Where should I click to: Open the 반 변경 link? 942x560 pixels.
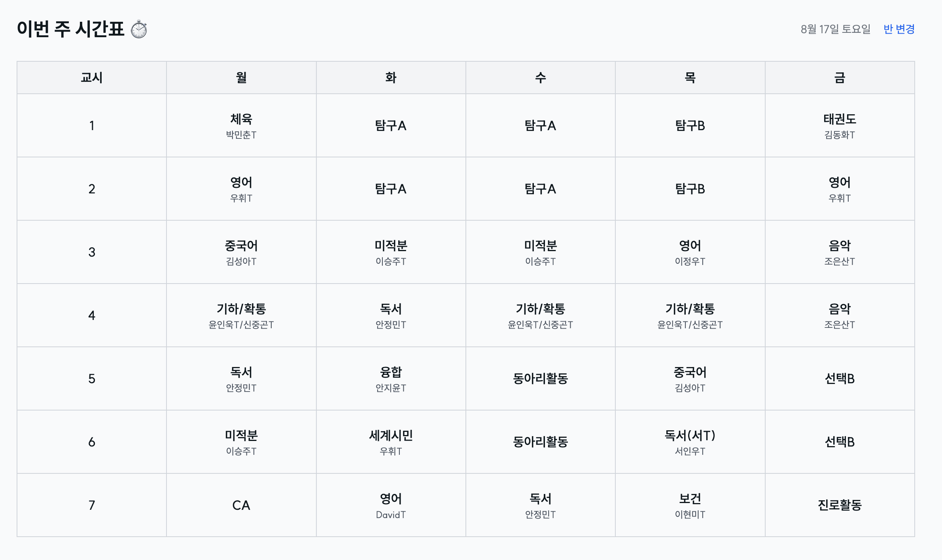pos(898,29)
